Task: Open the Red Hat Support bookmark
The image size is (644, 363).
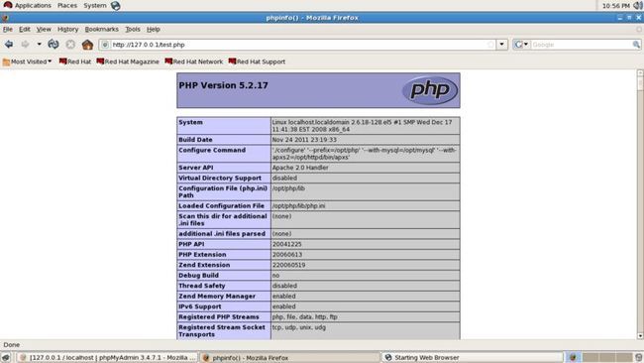Action: pyautogui.click(x=257, y=61)
